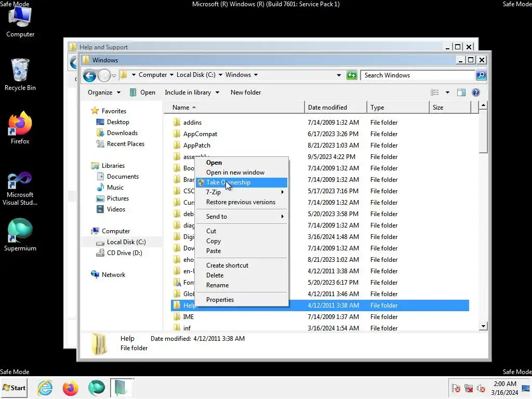
Task: Open the Include in library dropdown
Action: click(192, 92)
